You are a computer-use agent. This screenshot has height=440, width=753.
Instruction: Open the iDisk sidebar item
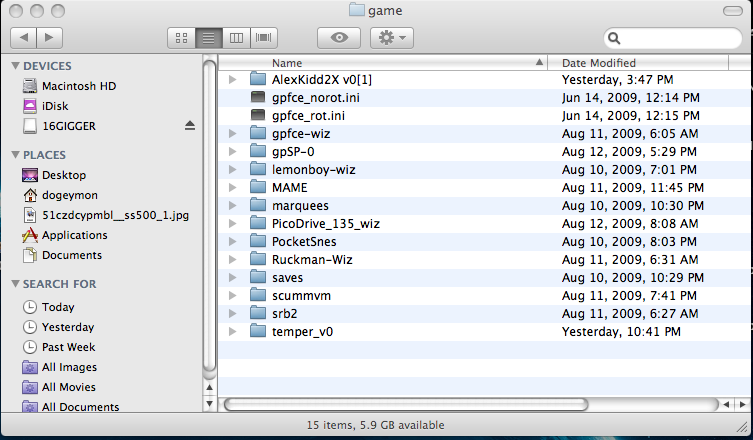(54, 106)
